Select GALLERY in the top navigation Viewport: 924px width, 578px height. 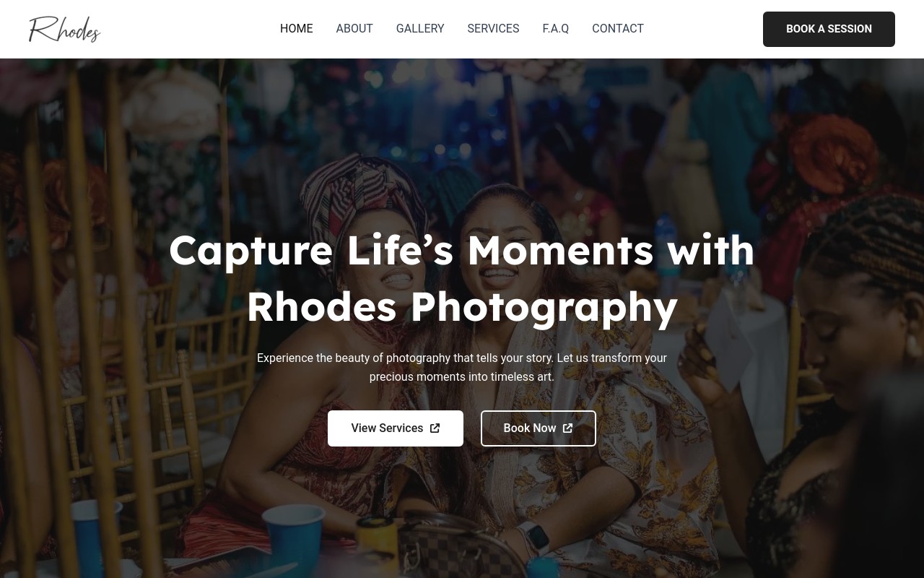click(420, 29)
